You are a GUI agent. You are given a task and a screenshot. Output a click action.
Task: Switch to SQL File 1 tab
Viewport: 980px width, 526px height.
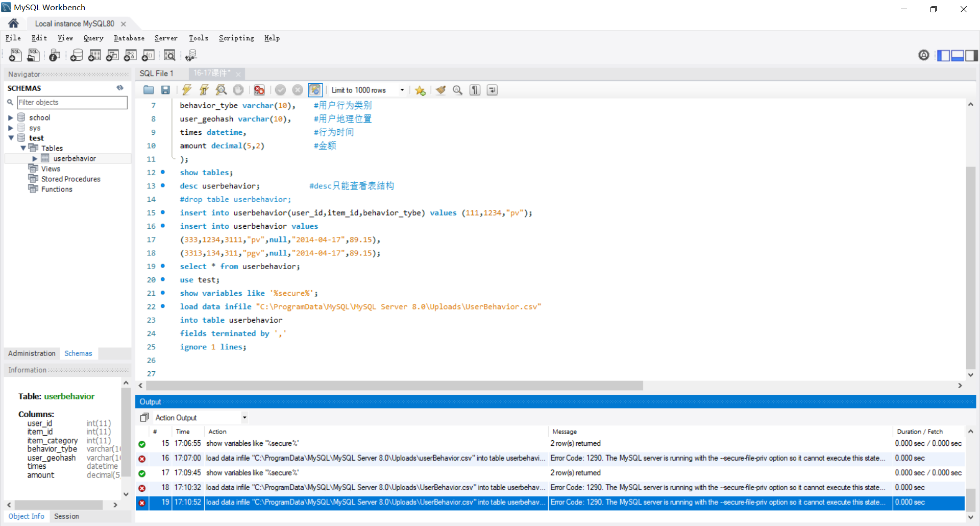point(157,73)
